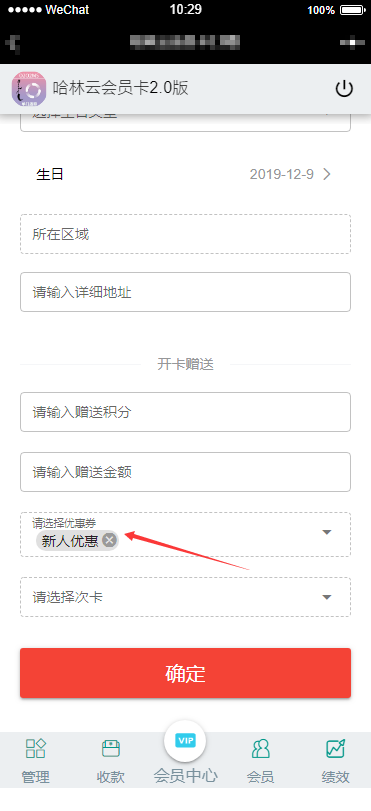Focus the 请输入赠送积分 input
The width and height of the screenshot is (371, 811).
point(185,412)
